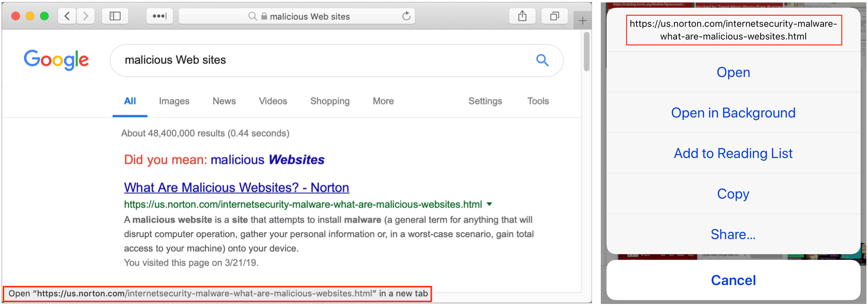
Task: Click 'You visited this page on 3/21/19.' text
Action: (191, 263)
